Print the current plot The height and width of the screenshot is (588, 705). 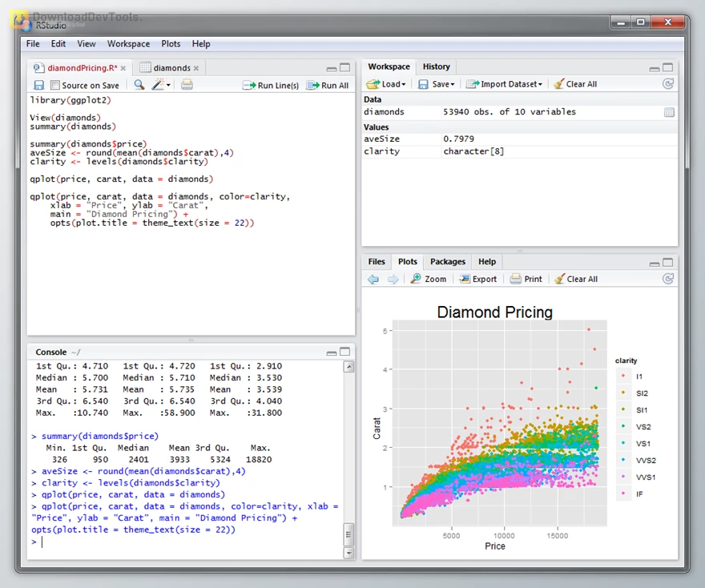coord(526,279)
